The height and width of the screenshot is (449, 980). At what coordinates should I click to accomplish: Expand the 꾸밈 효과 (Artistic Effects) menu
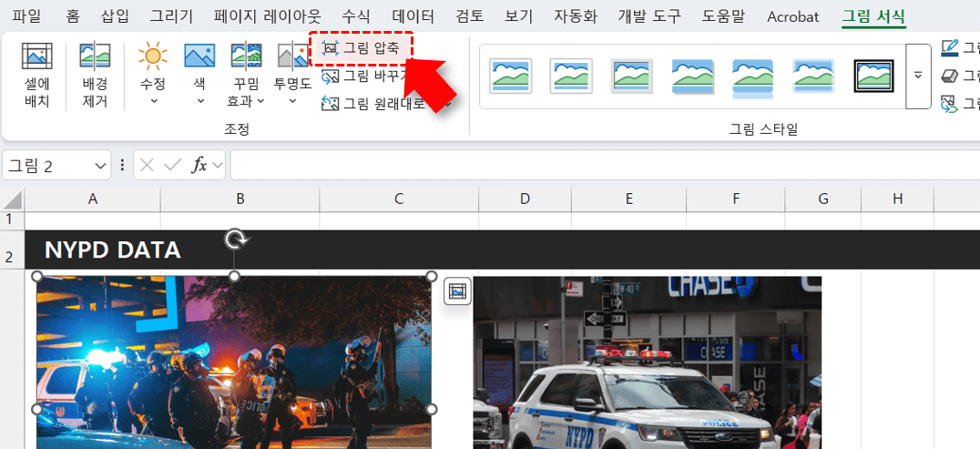(x=246, y=75)
